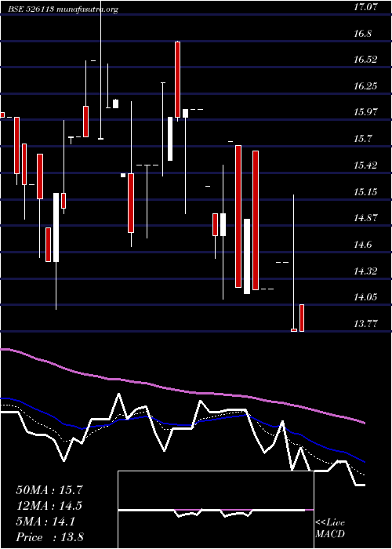Click the 13.77 price axis label
Viewport: 392px width, 549px height.
[365, 323]
